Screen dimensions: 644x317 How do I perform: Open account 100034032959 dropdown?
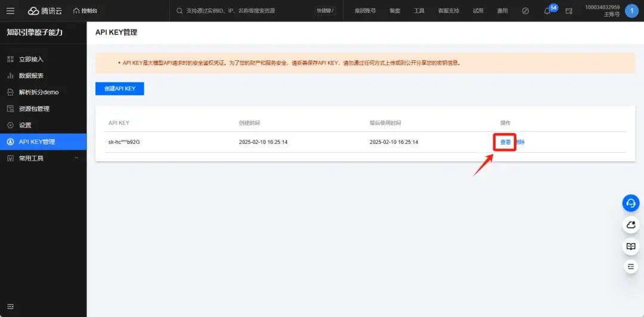(602, 11)
